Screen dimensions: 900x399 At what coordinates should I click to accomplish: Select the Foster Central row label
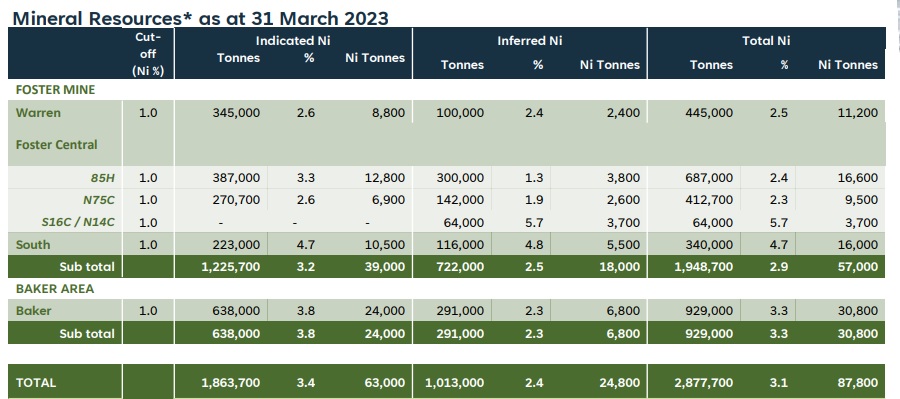coord(56,145)
